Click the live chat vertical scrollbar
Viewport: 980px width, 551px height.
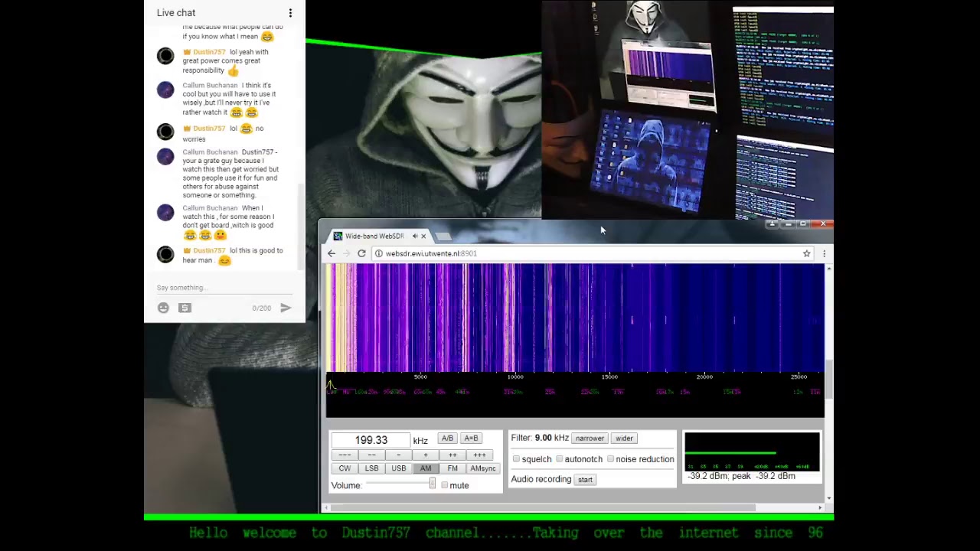[x=301, y=226]
